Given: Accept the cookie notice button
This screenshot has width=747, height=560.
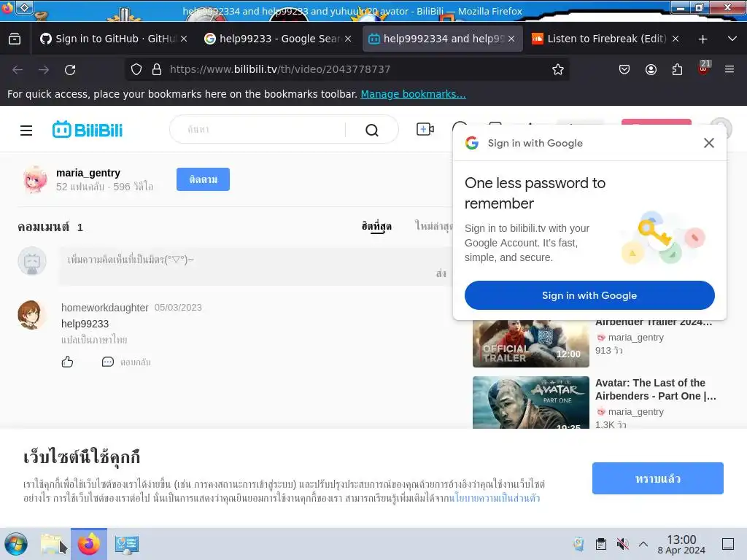Looking at the screenshot, I should tap(657, 478).
